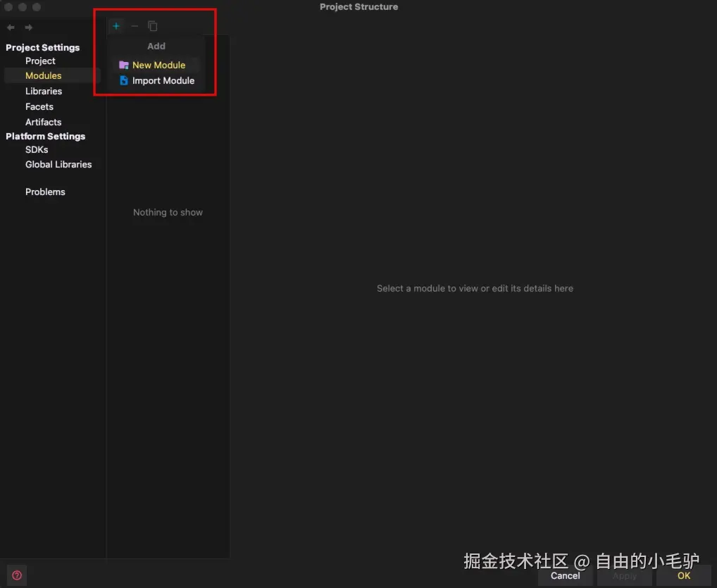The image size is (717, 588).
Task: Open help via question mark icon
Action: (17, 575)
